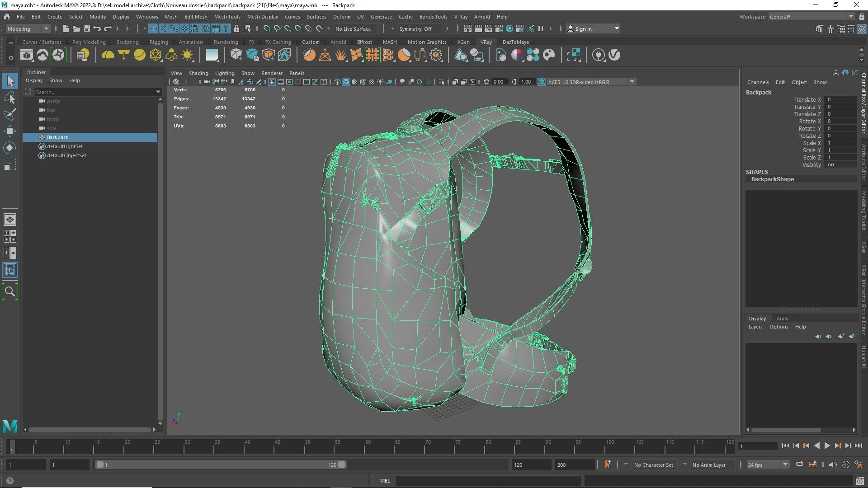Switch to the Anim layer tab
Image resolution: width=868 pixels, height=488 pixels.
(782, 319)
